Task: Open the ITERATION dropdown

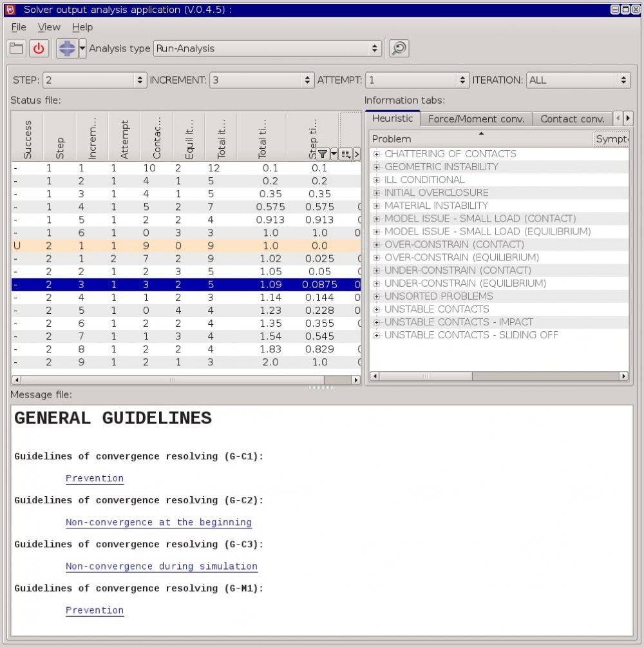Action: pyautogui.click(x=578, y=80)
